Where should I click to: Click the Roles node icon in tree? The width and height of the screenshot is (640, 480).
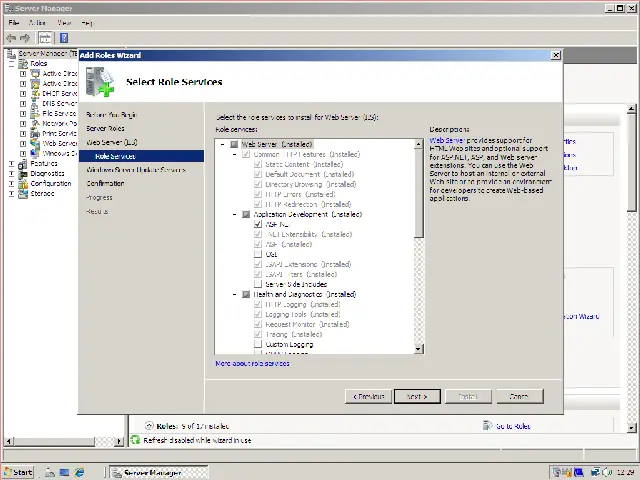[x=24, y=63]
